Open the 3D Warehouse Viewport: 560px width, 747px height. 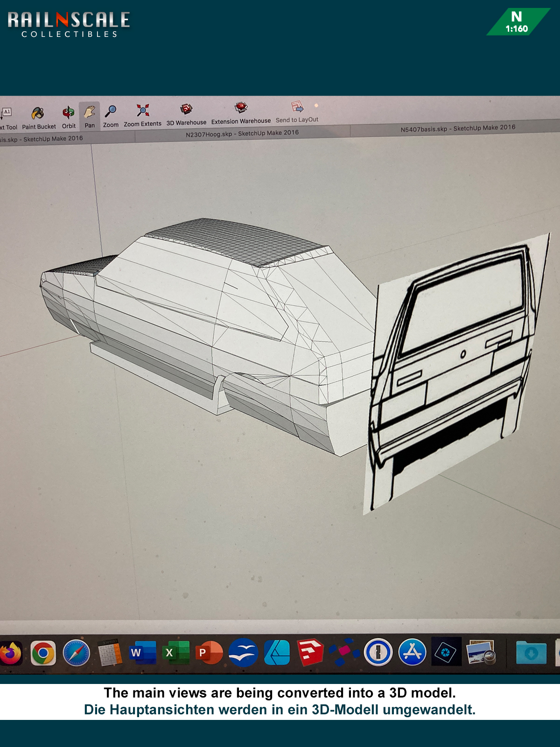(186, 110)
